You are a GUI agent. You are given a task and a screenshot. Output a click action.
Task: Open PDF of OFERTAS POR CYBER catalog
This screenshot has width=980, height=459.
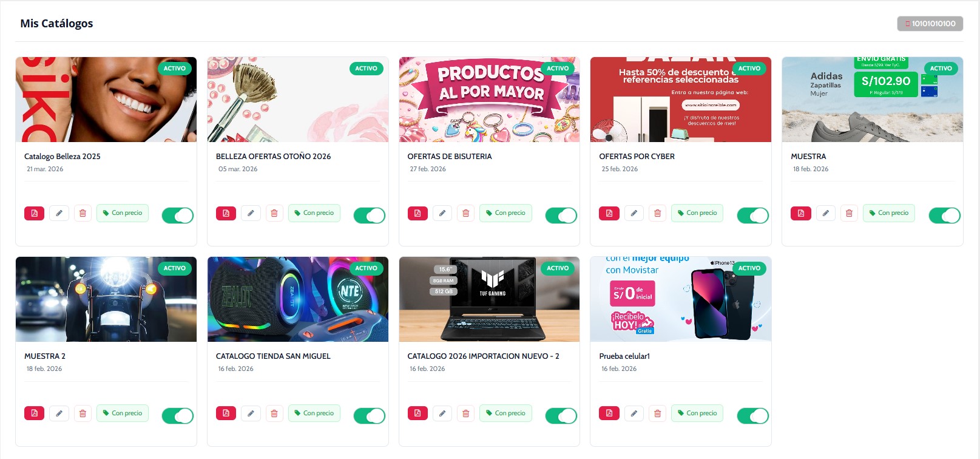point(609,213)
